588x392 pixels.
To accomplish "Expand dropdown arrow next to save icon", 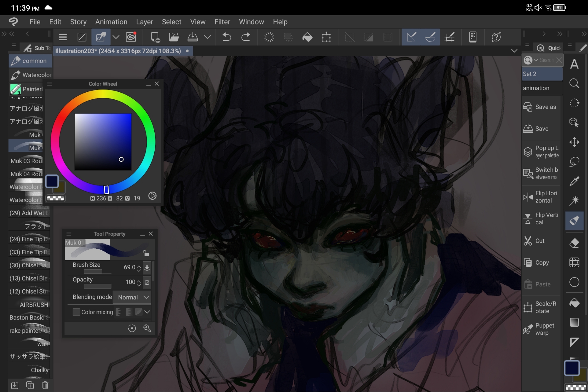I will tap(208, 37).
